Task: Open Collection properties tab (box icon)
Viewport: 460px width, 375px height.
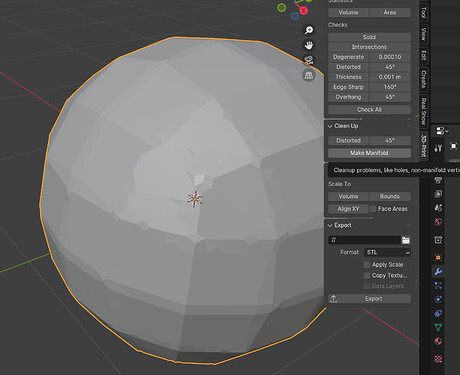Action: coord(438,240)
